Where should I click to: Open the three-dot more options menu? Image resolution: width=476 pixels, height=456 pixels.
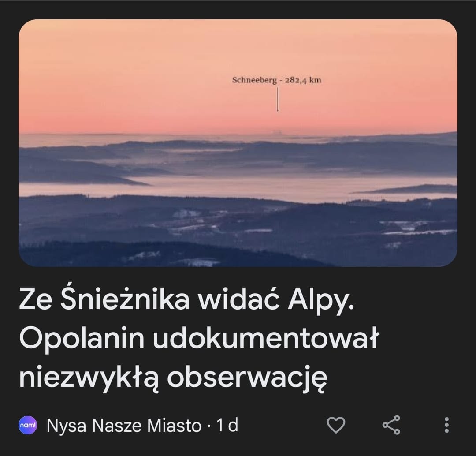click(446, 425)
